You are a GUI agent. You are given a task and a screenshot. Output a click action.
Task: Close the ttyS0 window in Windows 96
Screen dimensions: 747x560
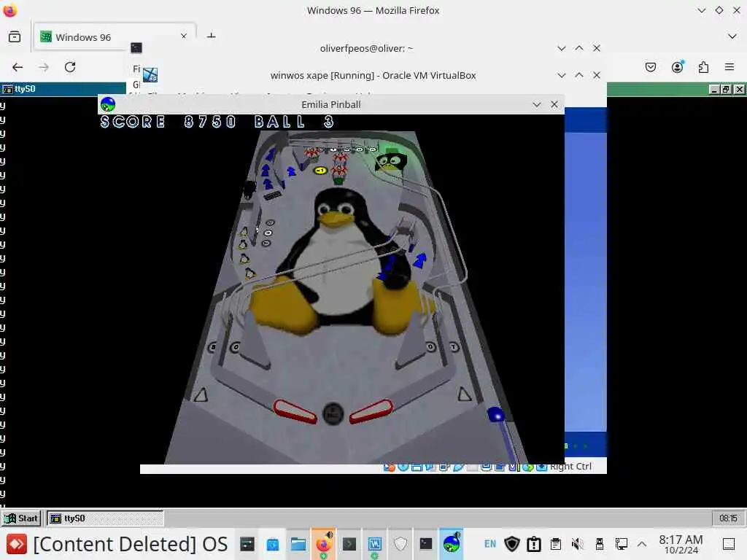pos(739,89)
